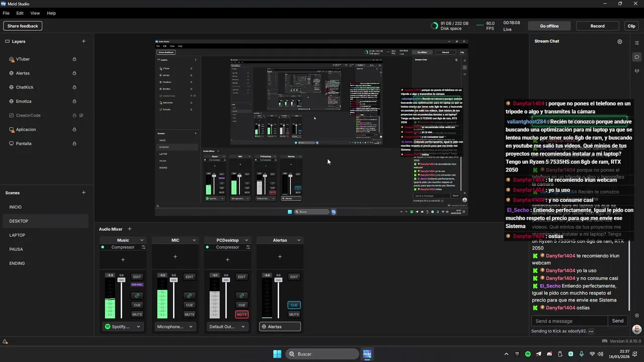
Task: Open app settings gear at sidebar bottom
Action: tap(637, 316)
